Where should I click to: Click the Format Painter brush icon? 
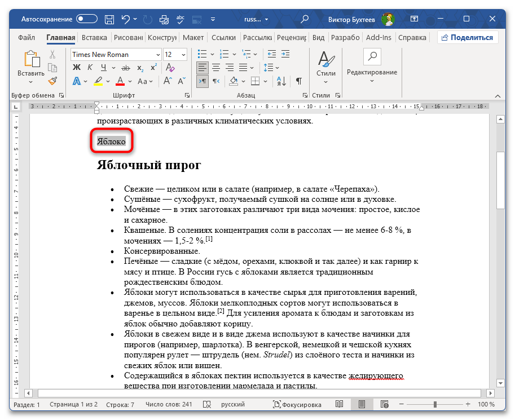click(52, 81)
